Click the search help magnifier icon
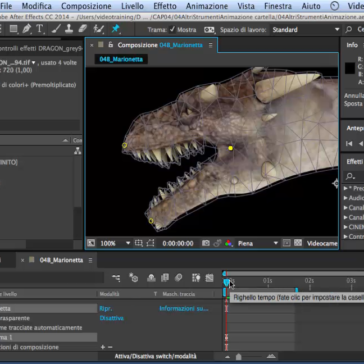The image size is (364, 364). pos(349,30)
